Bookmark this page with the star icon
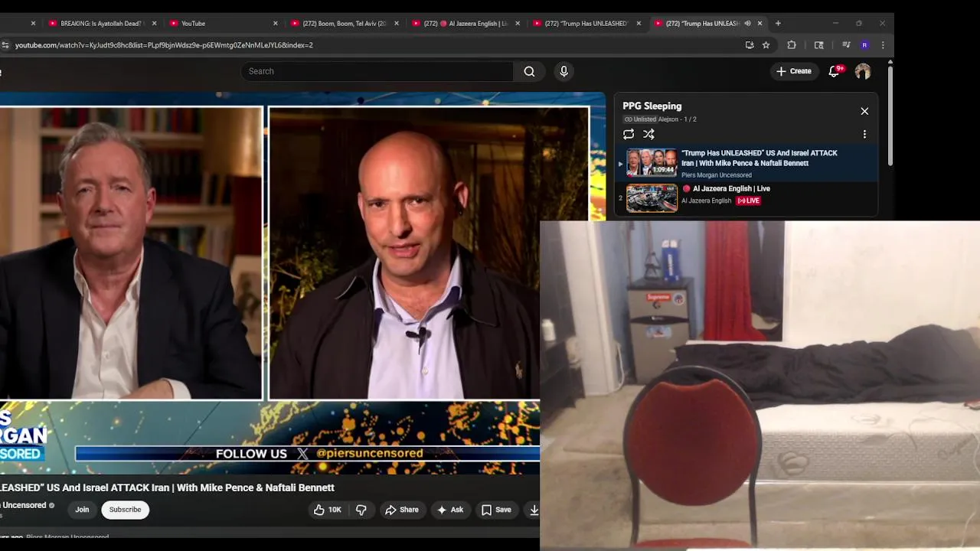The image size is (980, 551). click(766, 45)
